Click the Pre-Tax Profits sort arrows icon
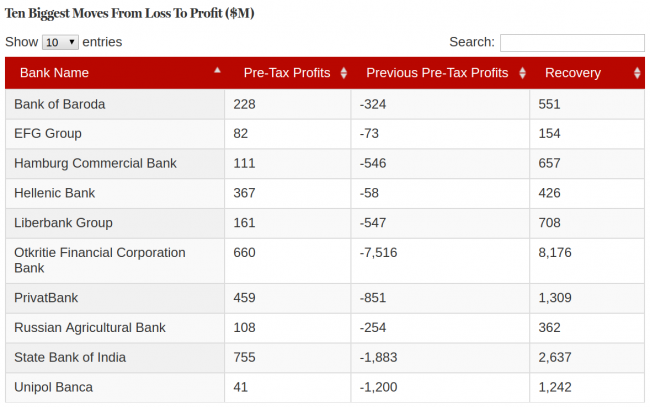Image resolution: width=650 pixels, height=407 pixels. [344, 73]
